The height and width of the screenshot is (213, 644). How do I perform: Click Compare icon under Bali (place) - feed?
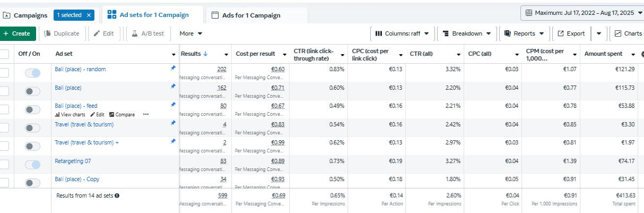pyautogui.click(x=112, y=115)
